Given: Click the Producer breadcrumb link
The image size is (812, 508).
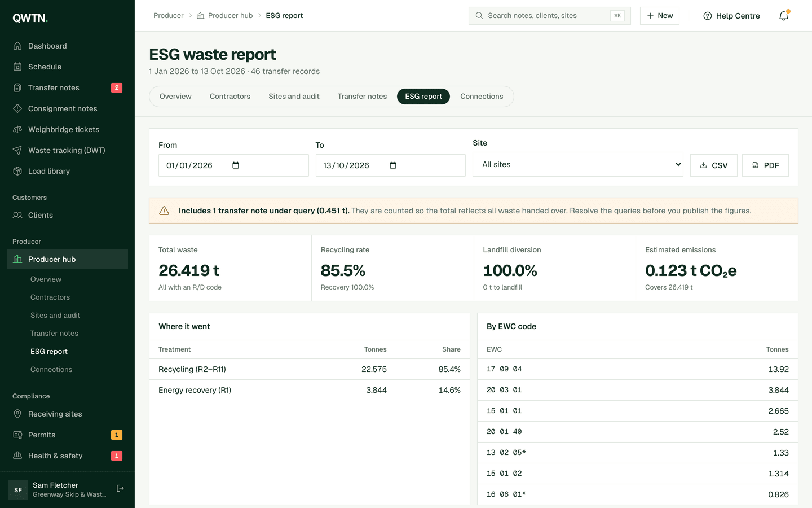Looking at the screenshot, I should [x=168, y=16].
